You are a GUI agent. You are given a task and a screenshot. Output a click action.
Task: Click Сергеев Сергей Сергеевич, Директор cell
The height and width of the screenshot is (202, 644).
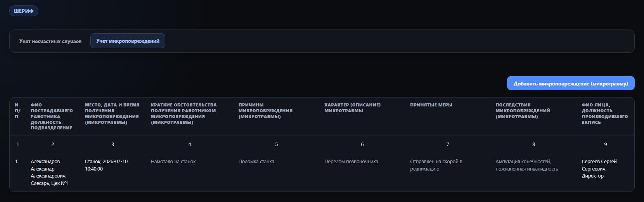[599, 169]
